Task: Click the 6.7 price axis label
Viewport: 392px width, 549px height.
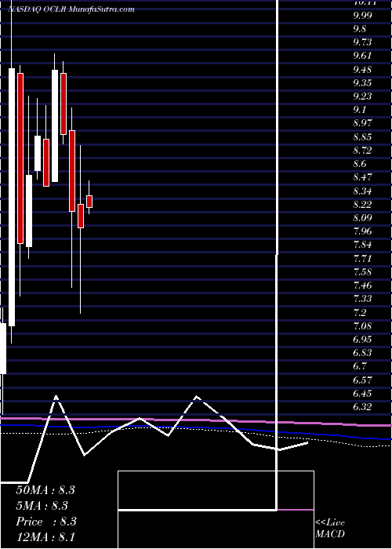Action: coord(359,366)
